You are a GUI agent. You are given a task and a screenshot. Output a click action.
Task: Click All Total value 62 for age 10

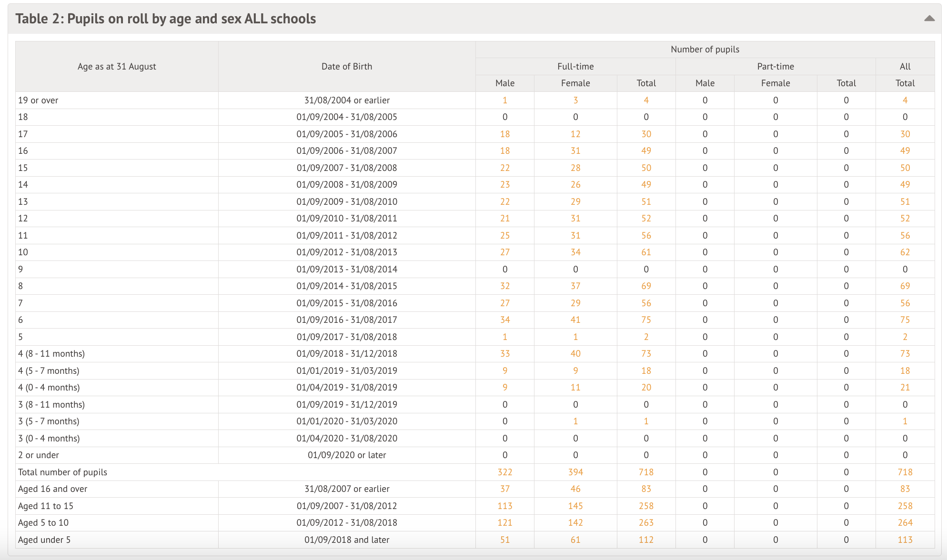pyautogui.click(x=905, y=252)
